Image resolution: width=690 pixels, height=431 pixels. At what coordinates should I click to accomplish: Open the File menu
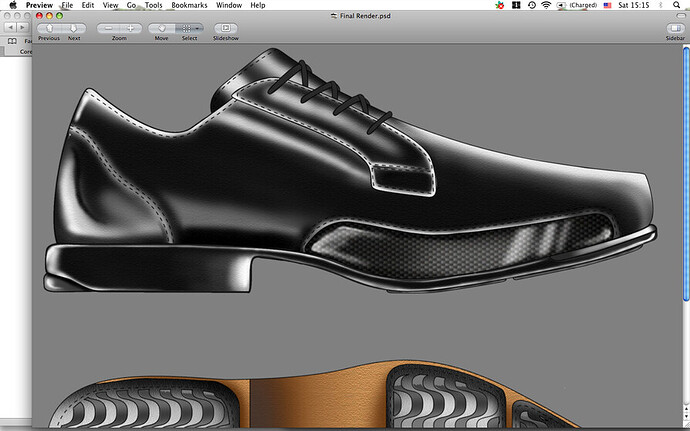[66, 5]
